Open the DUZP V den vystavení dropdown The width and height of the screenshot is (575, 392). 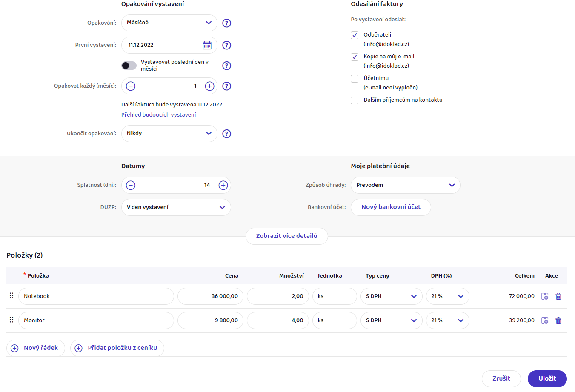(x=176, y=207)
